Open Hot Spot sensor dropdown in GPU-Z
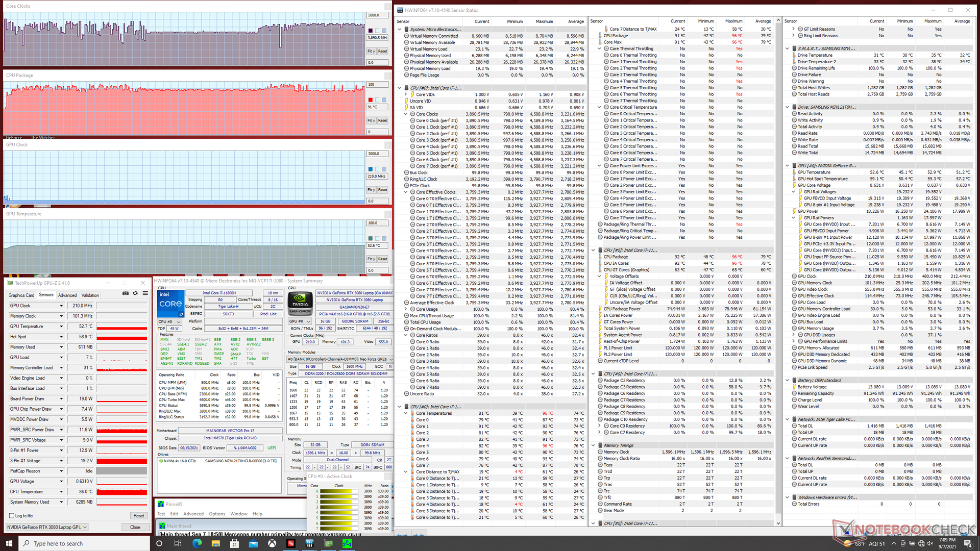Viewport: 980px width, 551px height. 61,337
